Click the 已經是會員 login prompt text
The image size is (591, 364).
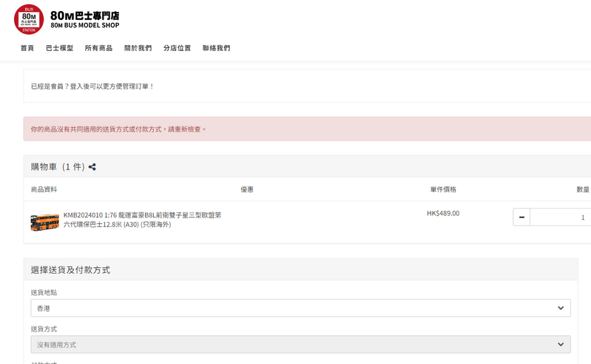tap(92, 87)
